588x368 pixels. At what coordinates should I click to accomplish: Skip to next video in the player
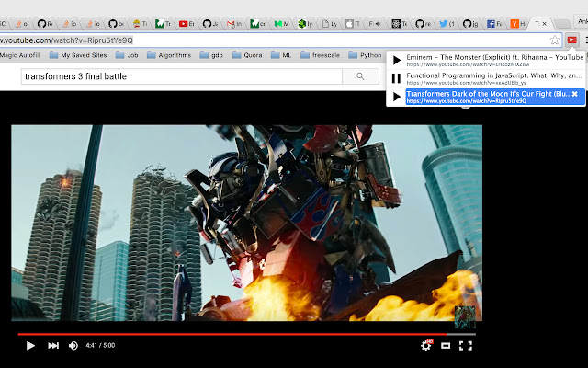click(x=53, y=346)
